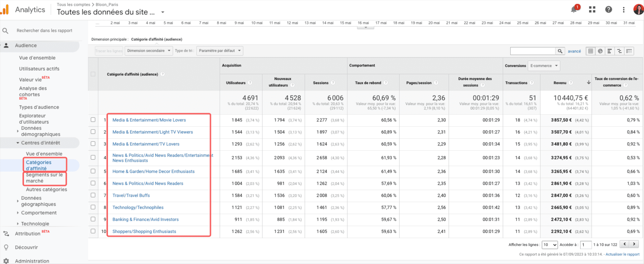Image resolution: width=644 pixels, height=264 pixels.
Task: Click Actualiser le rapport link
Action: [622, 254]
